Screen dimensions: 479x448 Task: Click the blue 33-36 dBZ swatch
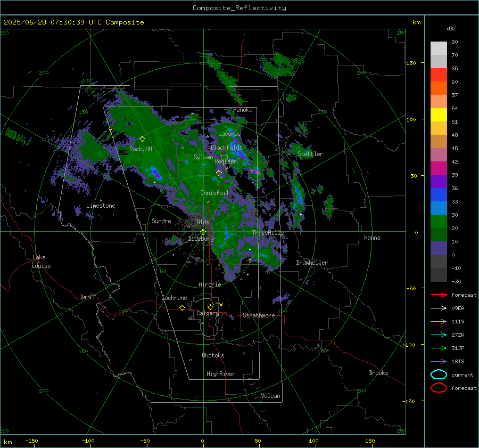coord(439,195)
